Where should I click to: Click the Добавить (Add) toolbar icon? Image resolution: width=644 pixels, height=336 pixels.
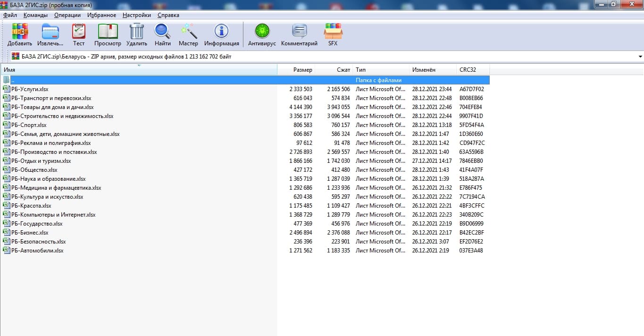[x=20, y=32]
